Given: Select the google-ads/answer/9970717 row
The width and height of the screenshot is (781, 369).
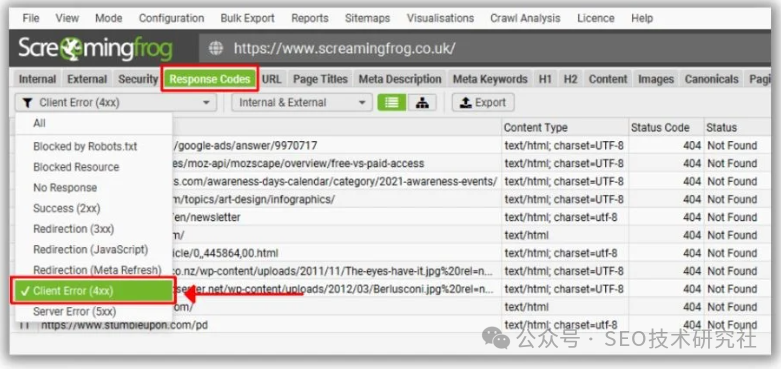Looking at the screenshot, I should (x=390, y=146).
